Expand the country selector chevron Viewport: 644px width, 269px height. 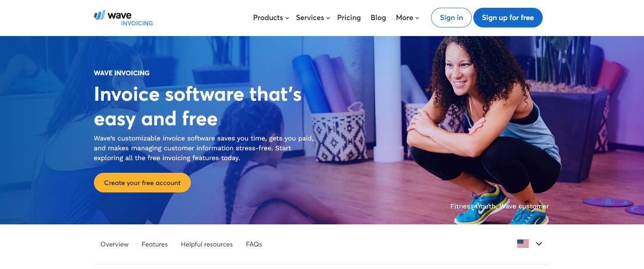[539, 244]
